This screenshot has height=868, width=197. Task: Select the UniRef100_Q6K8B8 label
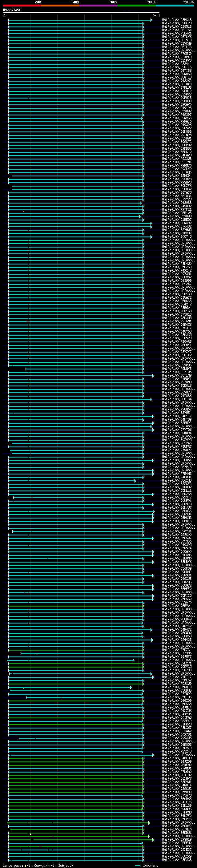177,132
